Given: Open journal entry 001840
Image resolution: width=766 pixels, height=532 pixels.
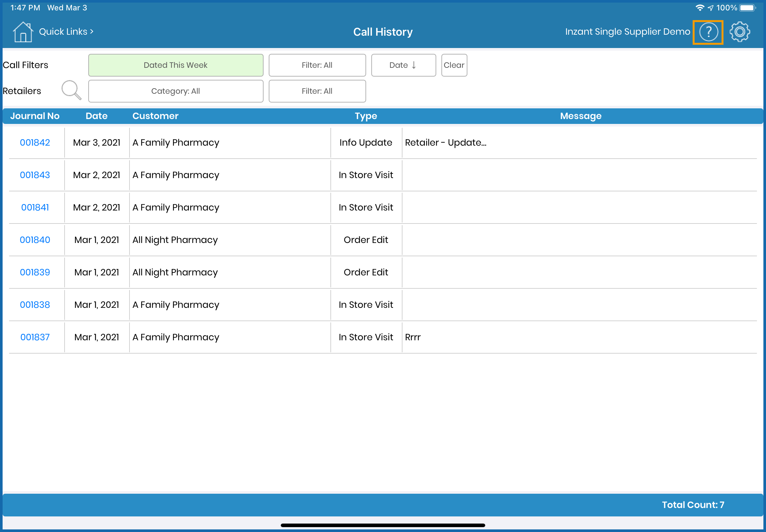Looking at the screenshot, I should [35, 240].
